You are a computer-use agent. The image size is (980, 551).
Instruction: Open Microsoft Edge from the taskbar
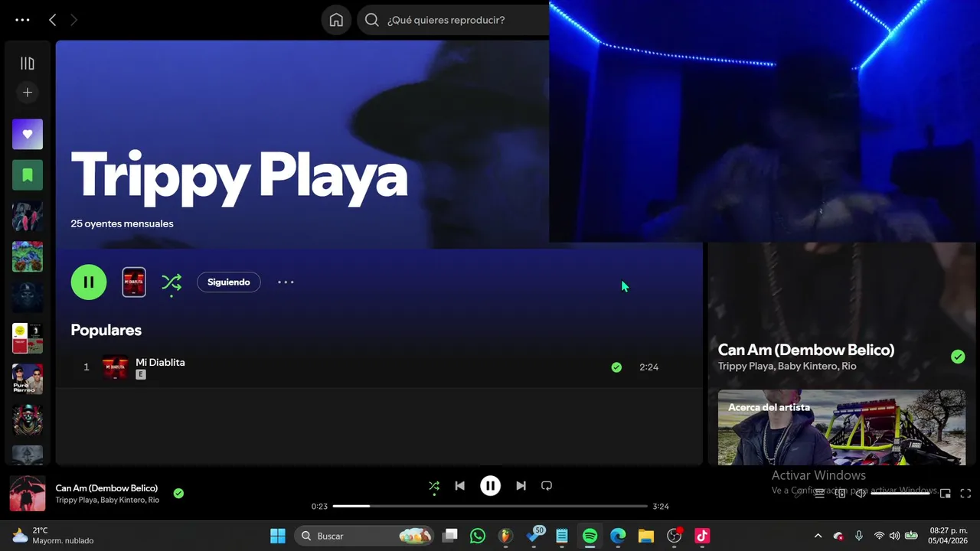click(x=618, y=536)
